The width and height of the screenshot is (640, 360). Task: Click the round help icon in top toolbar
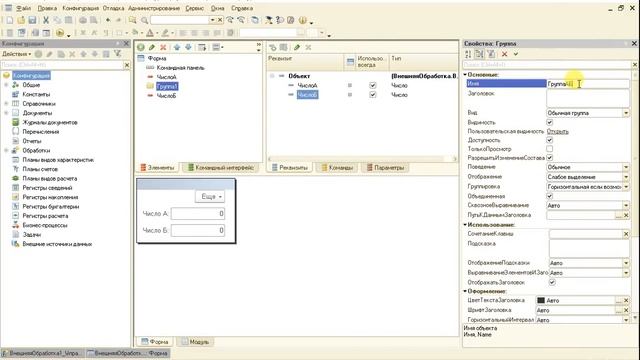point(302,20)
